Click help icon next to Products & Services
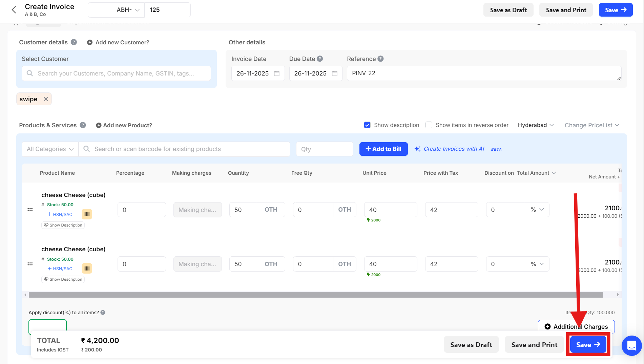Screen dimensions: 644x364 pyautogui.click(x=83, y=125)
